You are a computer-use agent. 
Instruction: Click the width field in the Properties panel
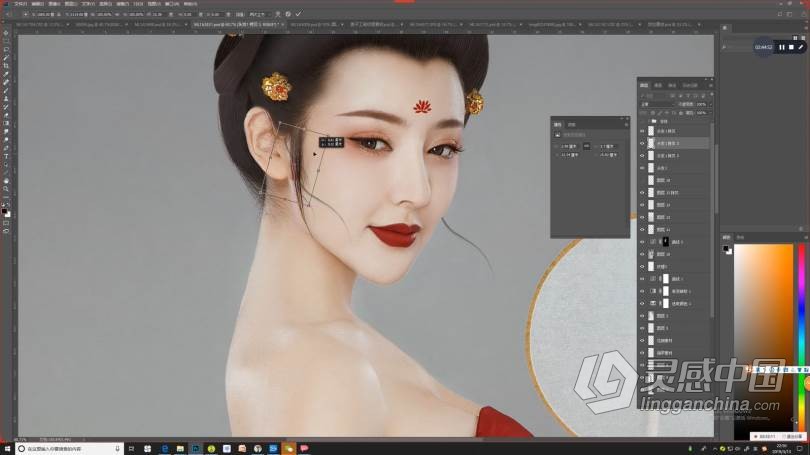tap(570, 147)
